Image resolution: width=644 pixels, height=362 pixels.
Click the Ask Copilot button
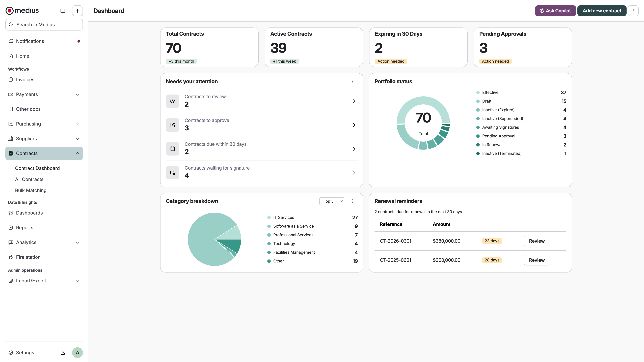tap(555, 11)
